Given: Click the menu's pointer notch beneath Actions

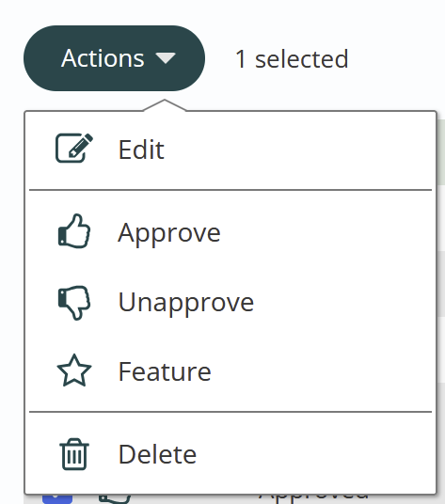Looking at the screenshot, I should click(165, 105).
